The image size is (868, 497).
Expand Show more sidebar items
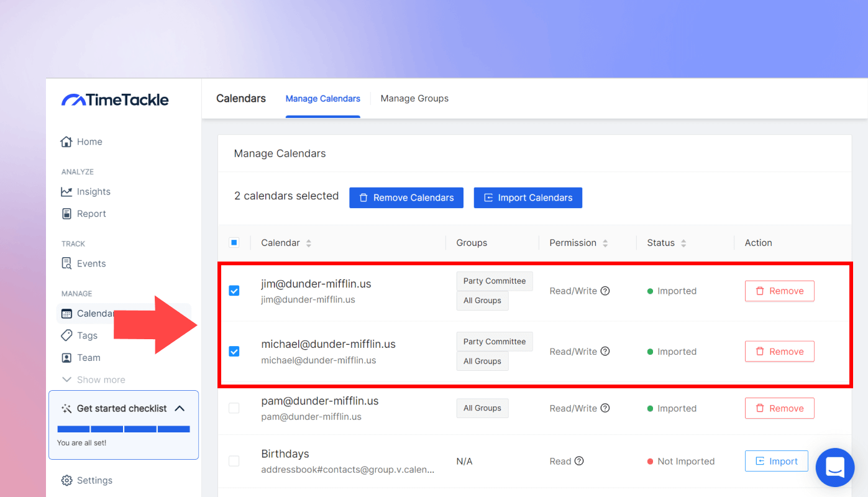pyautogui.click(x=93, y=380)
